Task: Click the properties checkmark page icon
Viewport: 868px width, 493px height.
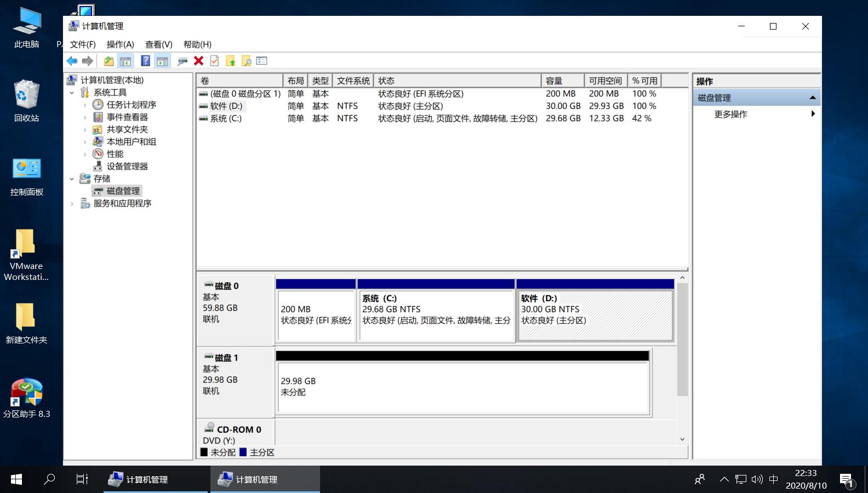Action: [214, 61]
